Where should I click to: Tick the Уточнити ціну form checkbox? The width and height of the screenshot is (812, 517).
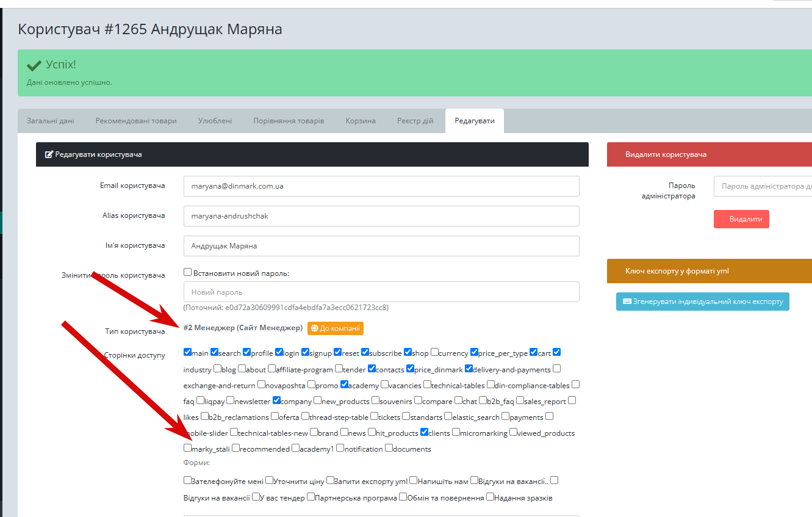point(270,480)
